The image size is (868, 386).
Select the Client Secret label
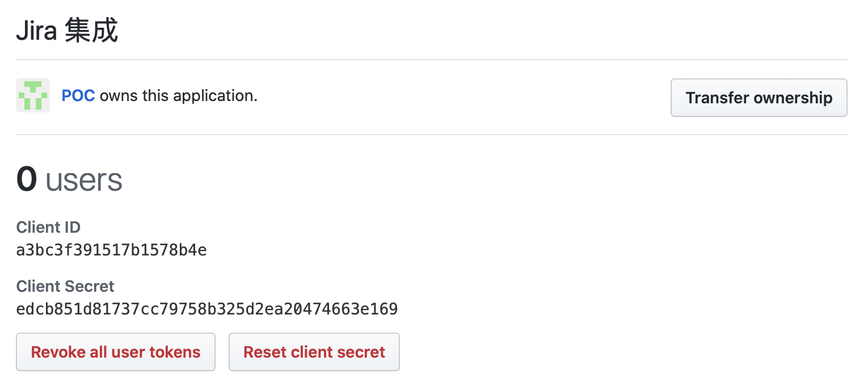point(65,286)
